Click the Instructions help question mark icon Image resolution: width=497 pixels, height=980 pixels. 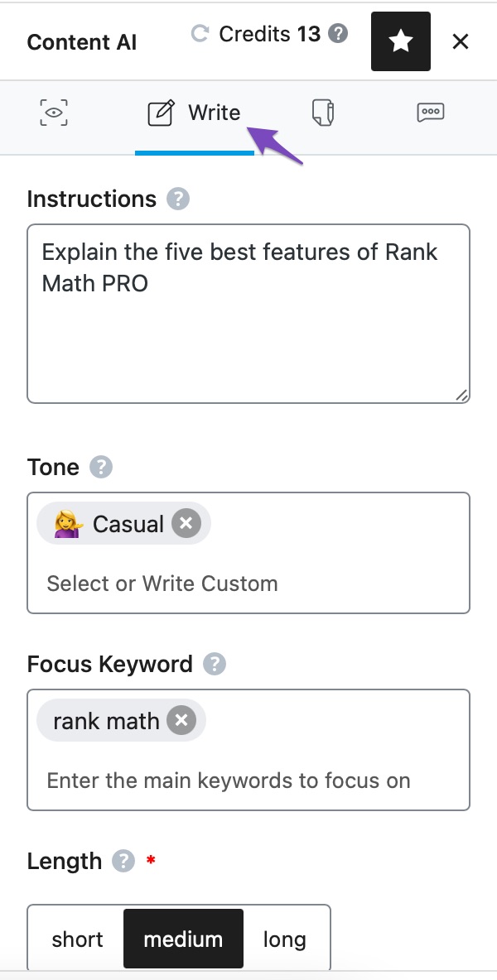(176, 199)
